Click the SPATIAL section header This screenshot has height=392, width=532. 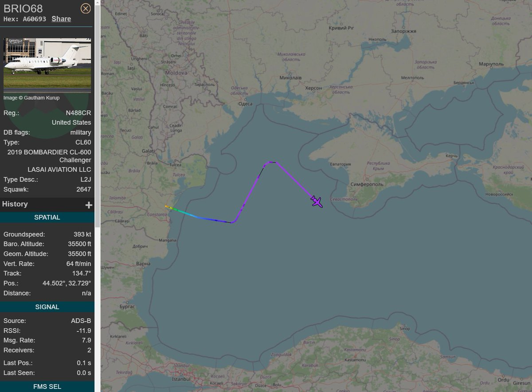coord(47,217)
